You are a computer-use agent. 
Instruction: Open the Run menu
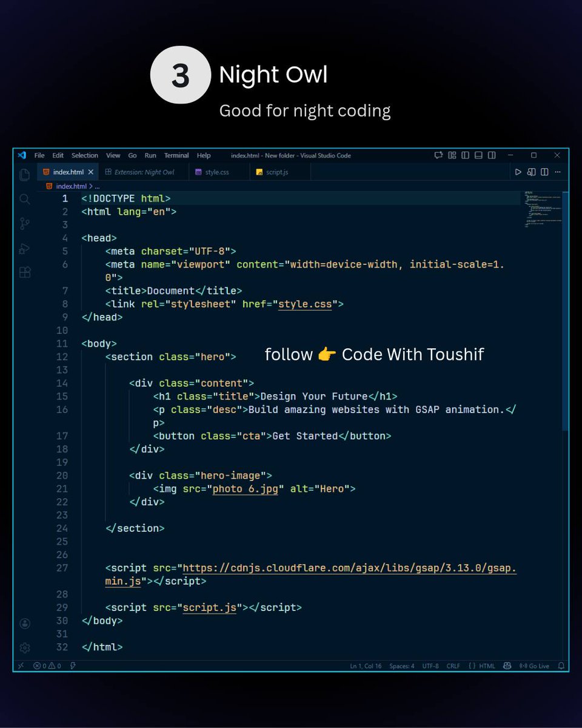pyautogui.click(x=150, y=155)
